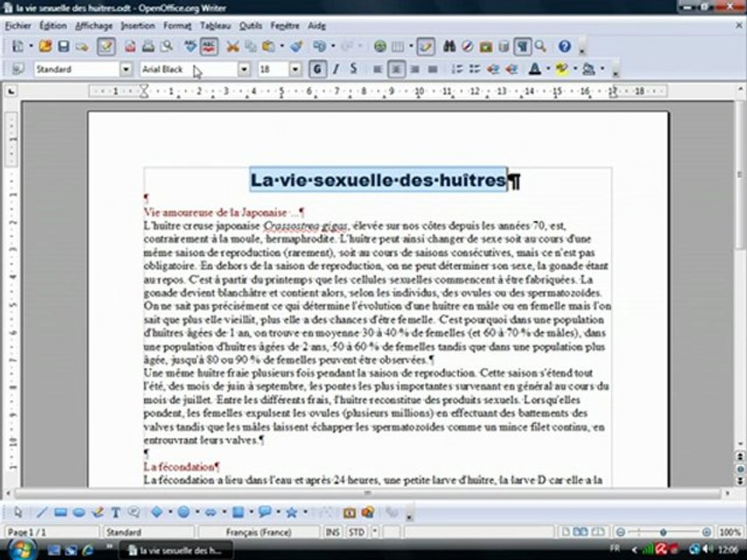
Task: Toggle Edit File mode icon
Action: point(106,46)
